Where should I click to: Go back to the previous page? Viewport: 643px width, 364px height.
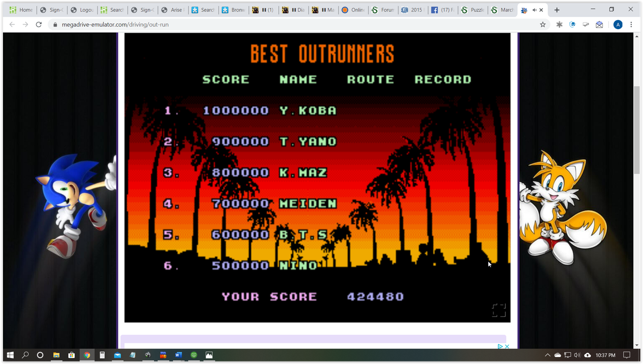click(12, 25)
